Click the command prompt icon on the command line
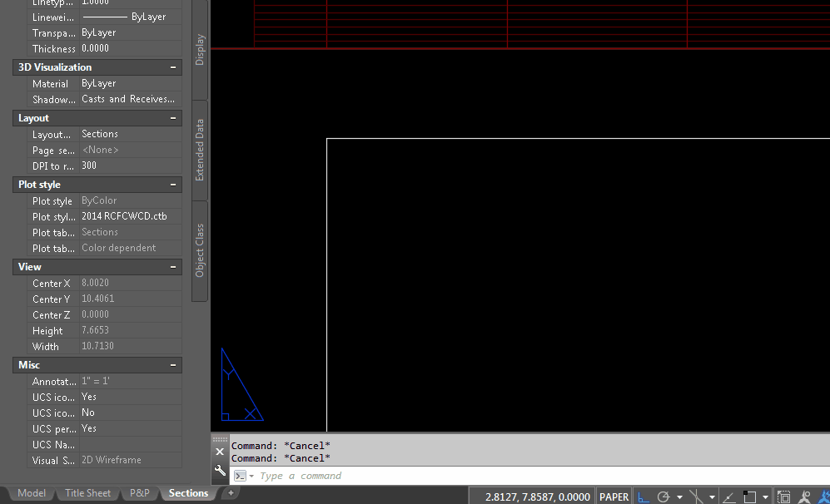The height and width of the screenshot is (504, 830). point(241,476)
